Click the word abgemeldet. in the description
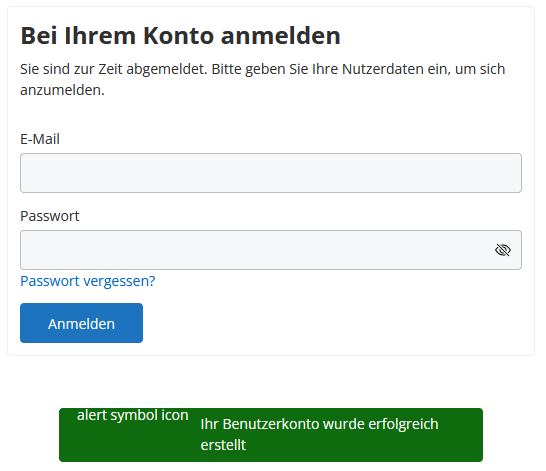The height and width of the screenshot is (471, 546). pos(167,69)
